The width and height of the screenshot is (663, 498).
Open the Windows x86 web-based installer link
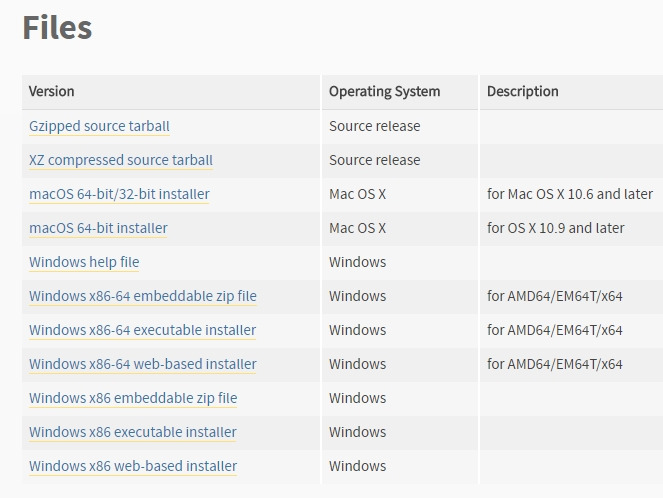(133, 466)
